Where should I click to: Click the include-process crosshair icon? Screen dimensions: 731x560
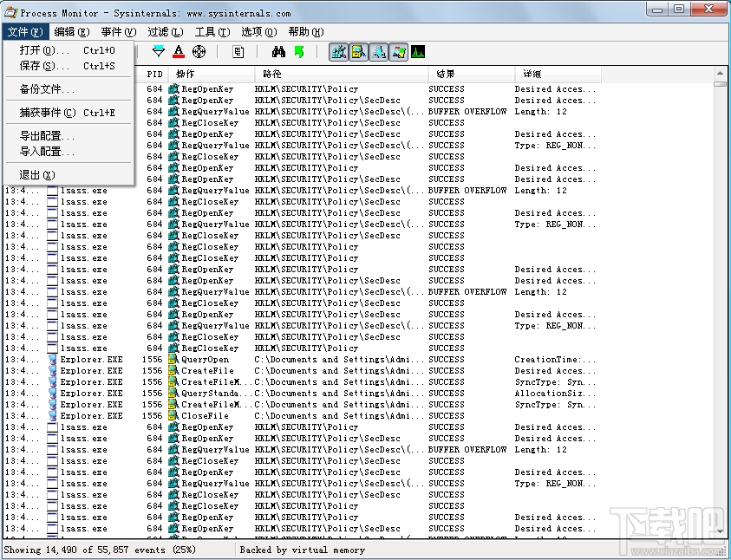point(199,52)
